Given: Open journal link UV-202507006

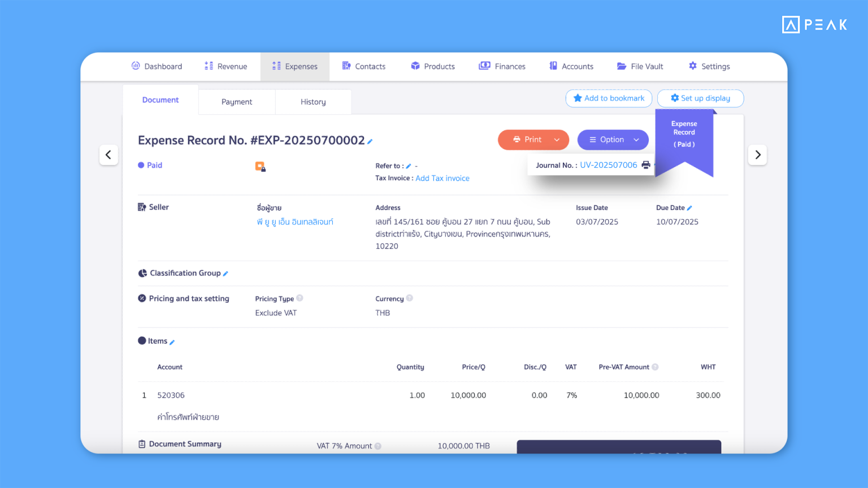Looking at the screenshot, I should tap(608, 165).
